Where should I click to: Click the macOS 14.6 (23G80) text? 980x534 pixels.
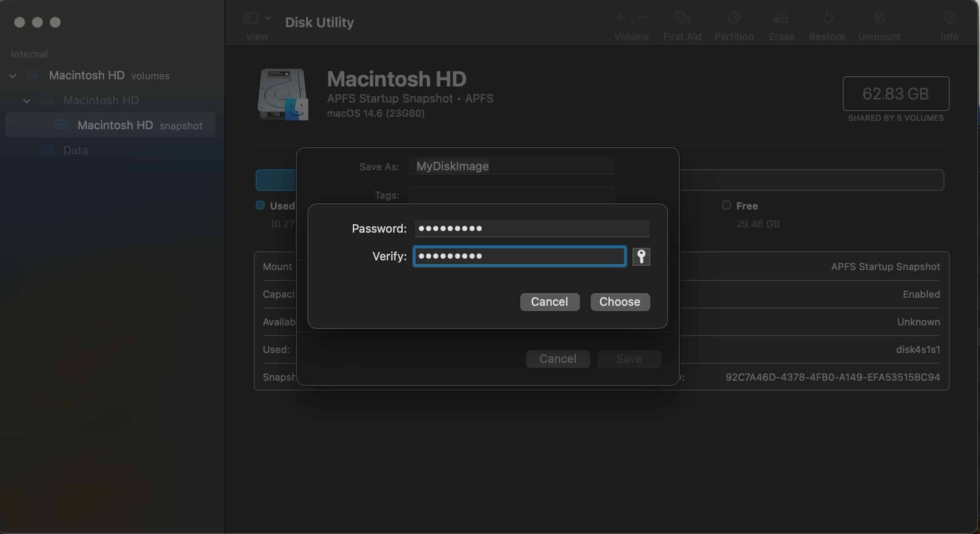pos(376,113)
